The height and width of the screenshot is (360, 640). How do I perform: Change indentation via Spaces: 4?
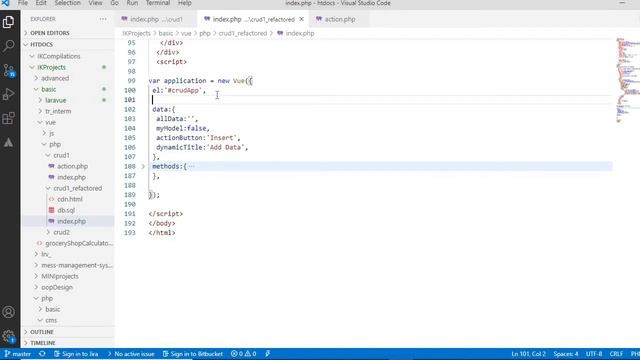[x=566, y=354]
